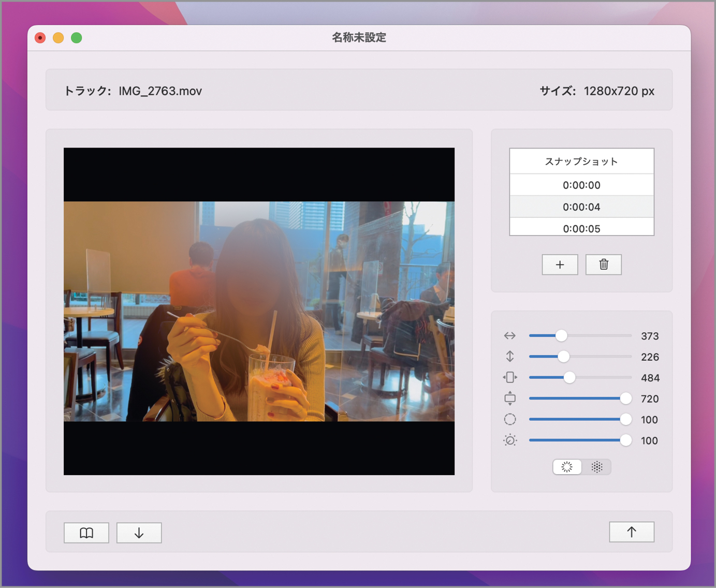Click the down arrow import button
Screen dimensions: 716x588
coord(139,533)
